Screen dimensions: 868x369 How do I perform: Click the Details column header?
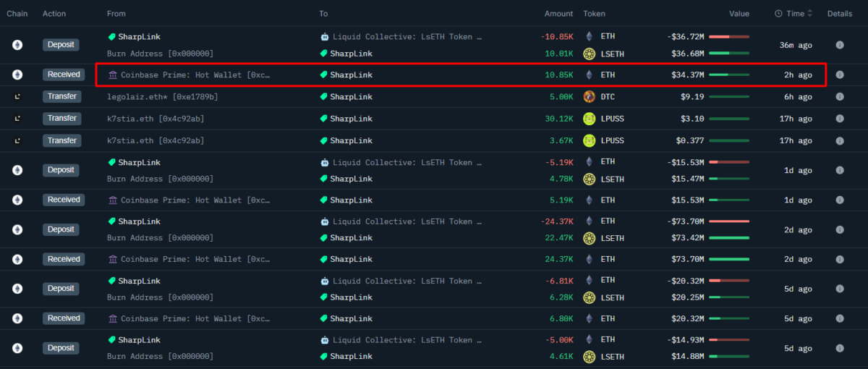coord(840,14)
